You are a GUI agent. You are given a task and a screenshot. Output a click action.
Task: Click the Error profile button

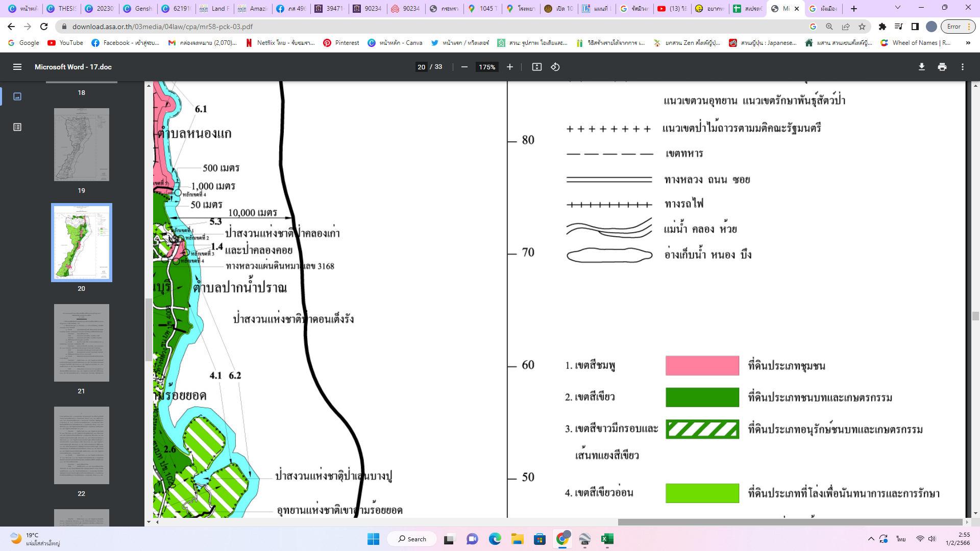point(954,27)
